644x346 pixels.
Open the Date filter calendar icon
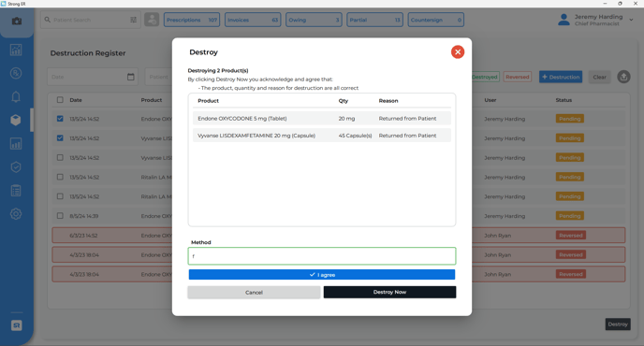click(131, 77)
